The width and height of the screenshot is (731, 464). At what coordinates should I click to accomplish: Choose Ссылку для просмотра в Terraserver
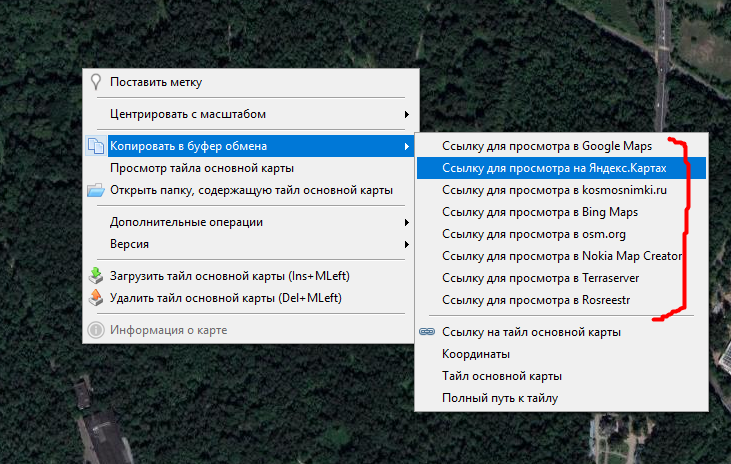point(540,278)
